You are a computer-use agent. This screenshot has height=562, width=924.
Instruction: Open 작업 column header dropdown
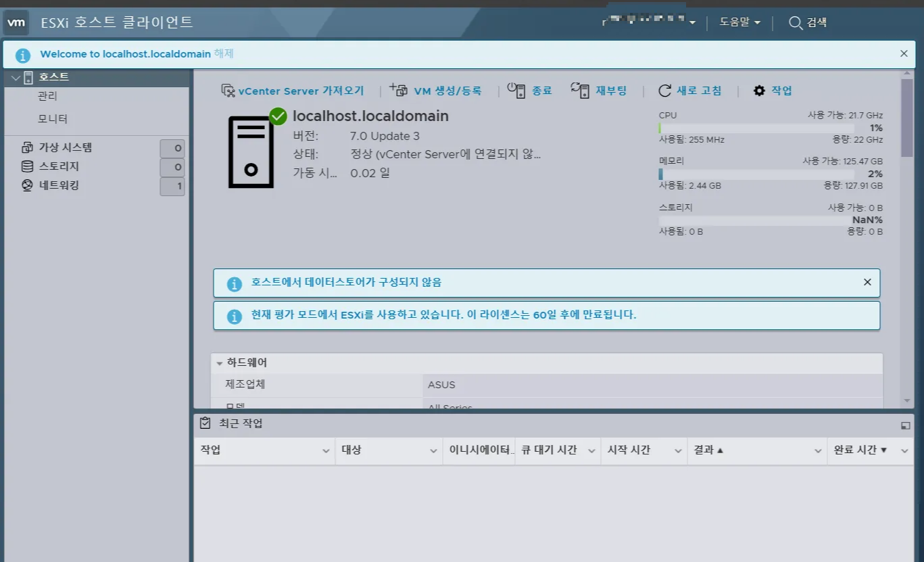(x=325, y=451)
